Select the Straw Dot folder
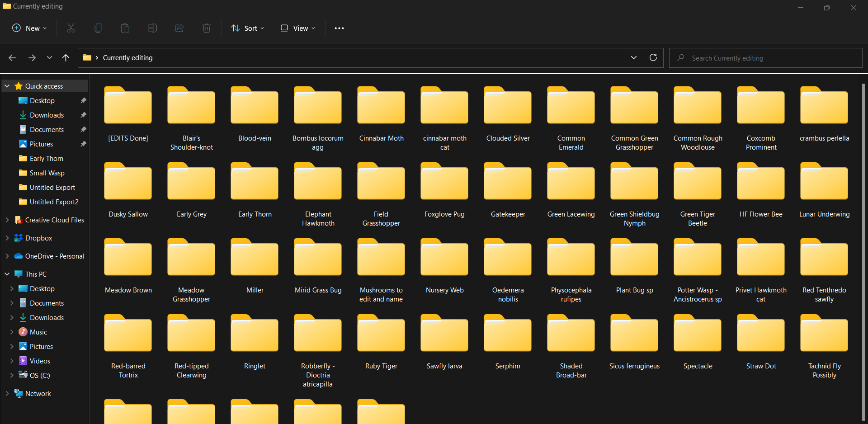The height and width of the screenshot is (424, 868). [x=761, y=341]
